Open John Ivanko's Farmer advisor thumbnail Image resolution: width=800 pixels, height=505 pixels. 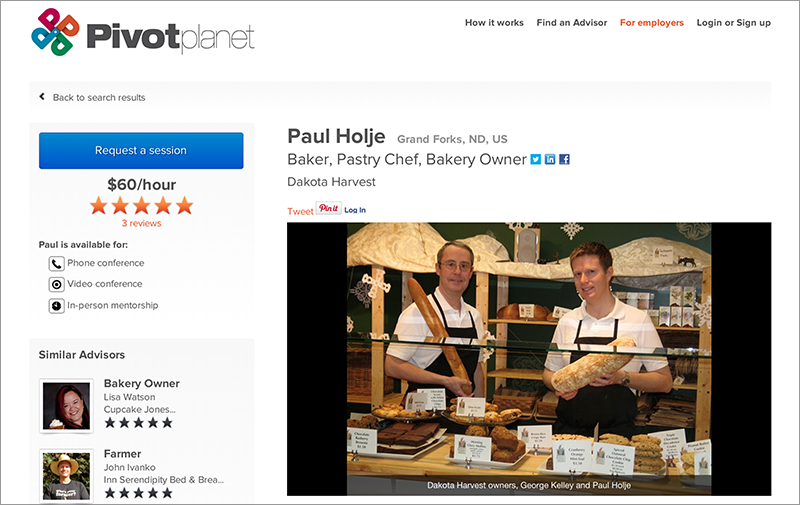66,475
